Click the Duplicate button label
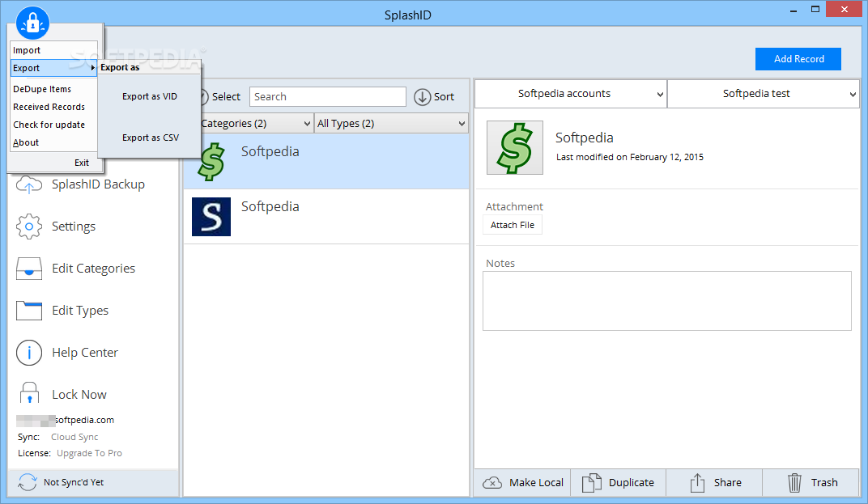 [632, 482]
